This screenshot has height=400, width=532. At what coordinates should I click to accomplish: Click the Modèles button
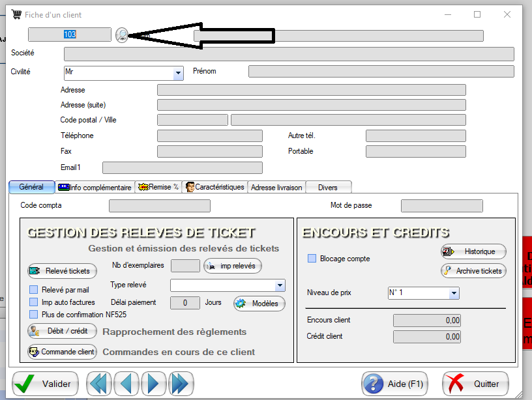259,304
